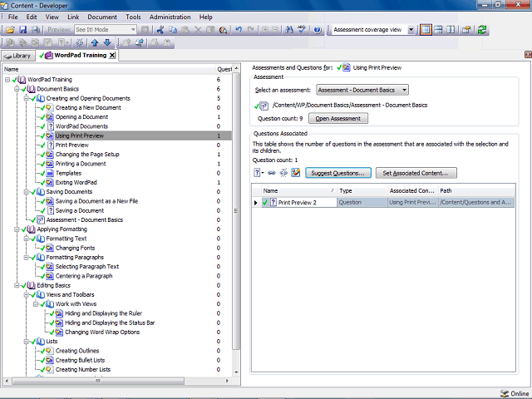The height and width of the screenshot is (399, 532).
Task: Collapse the Editing Basics node
Action: 17,286
